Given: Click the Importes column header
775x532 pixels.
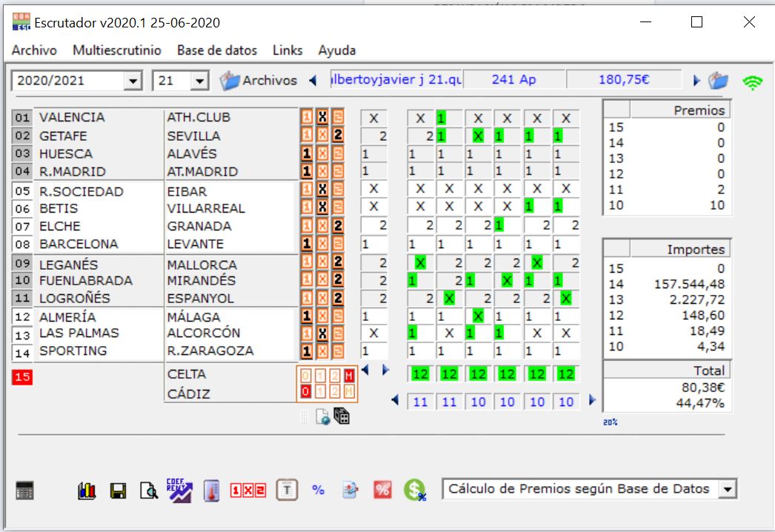Looking at the screenshot, I should 680,249.
